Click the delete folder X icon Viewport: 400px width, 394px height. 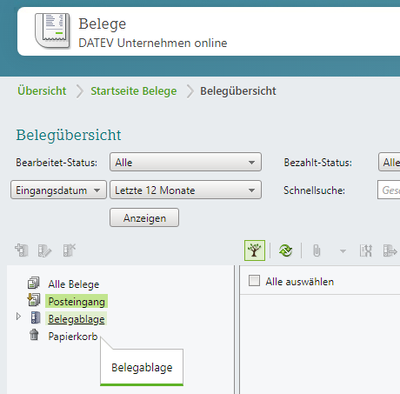(69, 250)
